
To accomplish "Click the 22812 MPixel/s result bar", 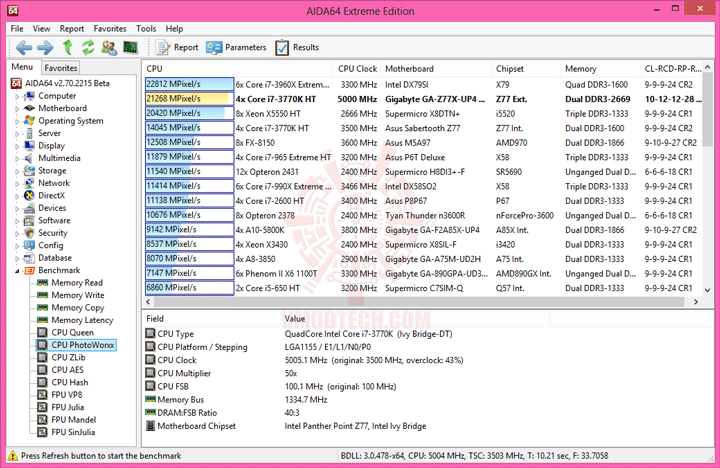I will 189,85.
